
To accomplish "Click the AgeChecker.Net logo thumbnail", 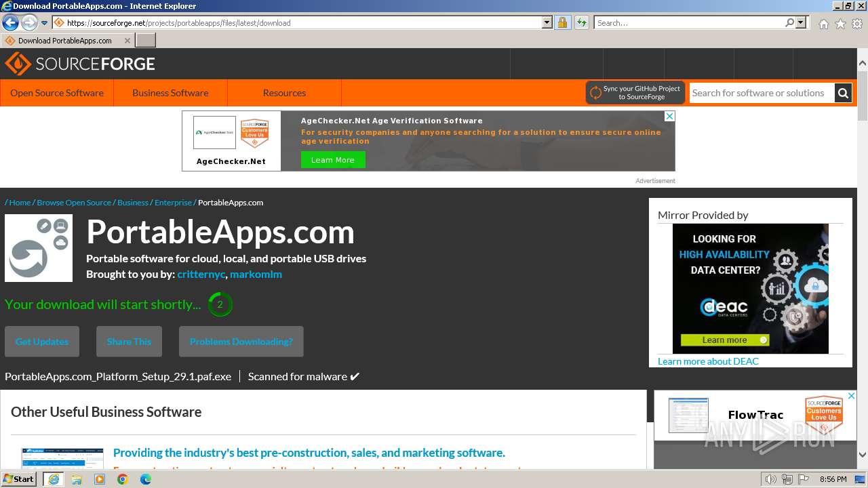I will pyautogui.click(x=215, y=132).
